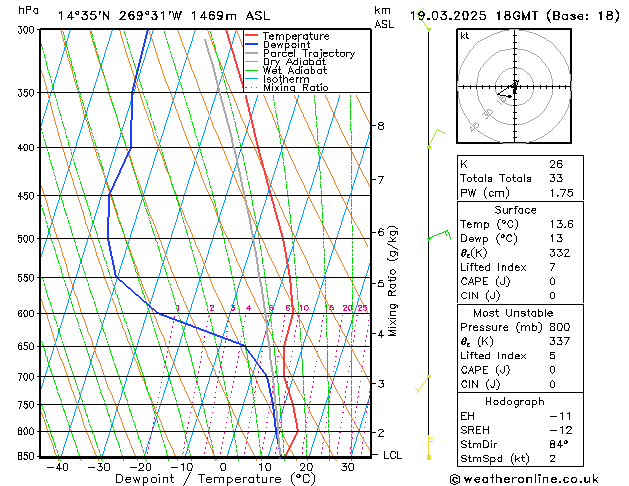Click the Most Unstable section heading
The width and height of the screenshot is (629, 486).
coord(513,313)
